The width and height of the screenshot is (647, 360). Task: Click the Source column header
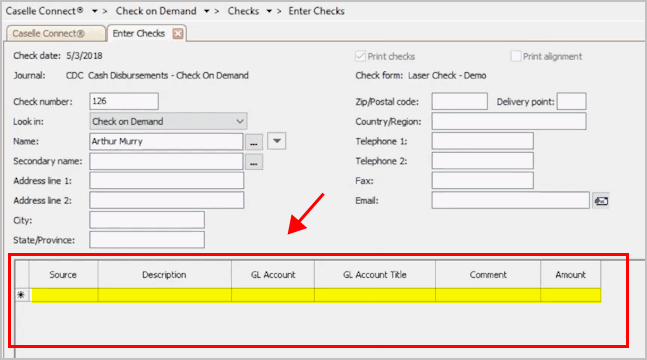click(x=63, y=275)
